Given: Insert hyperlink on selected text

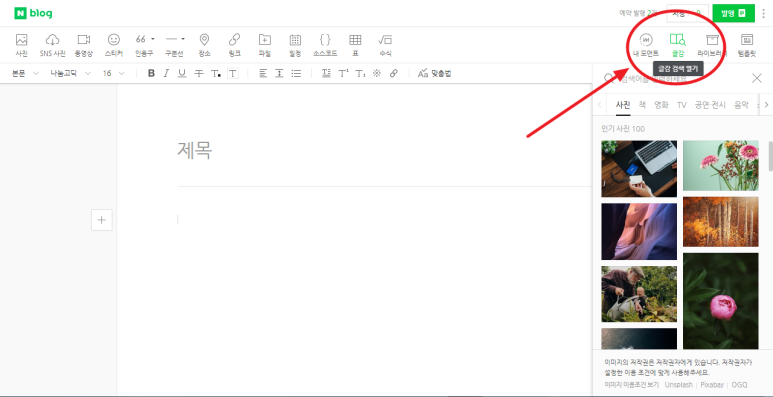Looking at the screenshot, I should coord(393,73).
